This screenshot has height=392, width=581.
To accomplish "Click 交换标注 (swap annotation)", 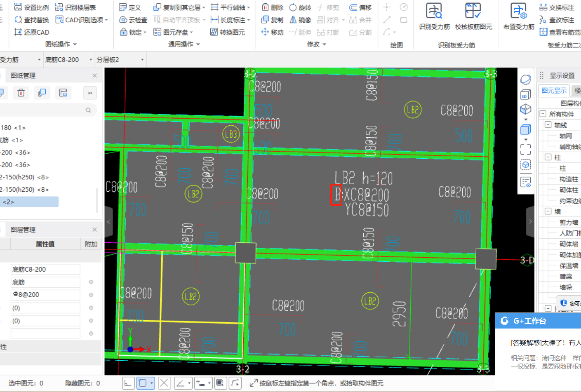I will coord(557,7).
